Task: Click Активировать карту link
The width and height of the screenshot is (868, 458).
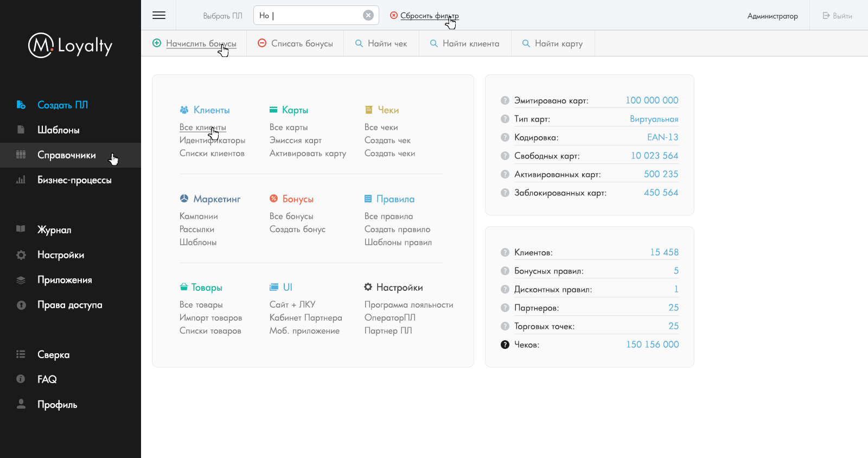Action: point(308,153)
